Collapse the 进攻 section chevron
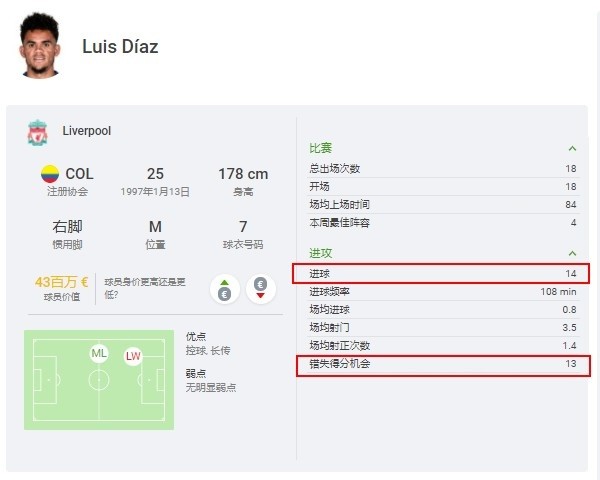The width and height of the screenshot is (600, 480). (x=572, y=253)
